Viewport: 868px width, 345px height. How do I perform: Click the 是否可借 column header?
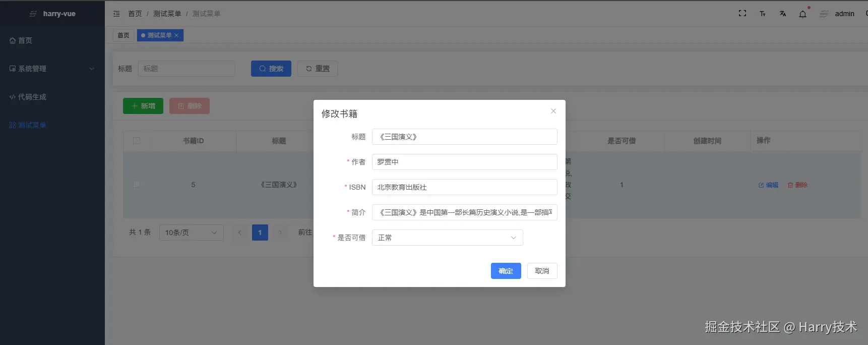click(x=622, y=141)
